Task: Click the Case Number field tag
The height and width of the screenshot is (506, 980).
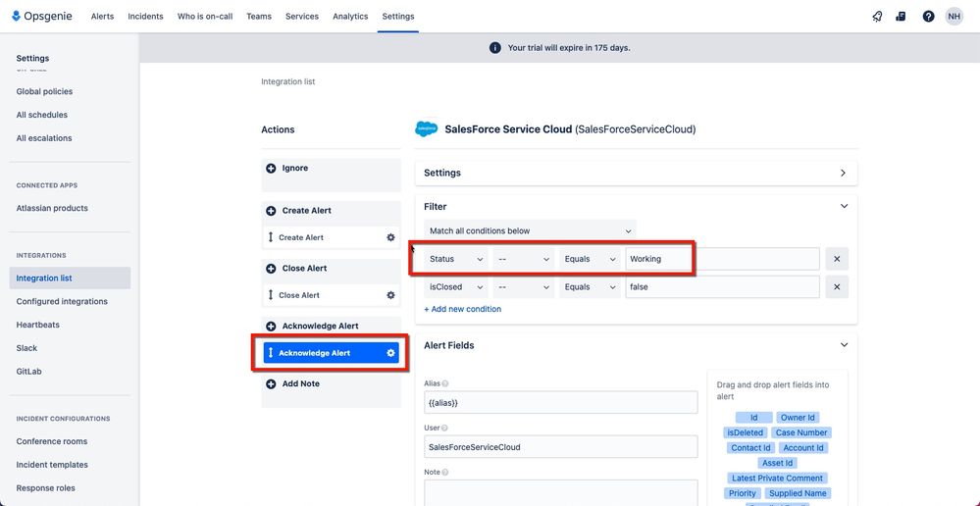Action: click(x=801, y=432)
